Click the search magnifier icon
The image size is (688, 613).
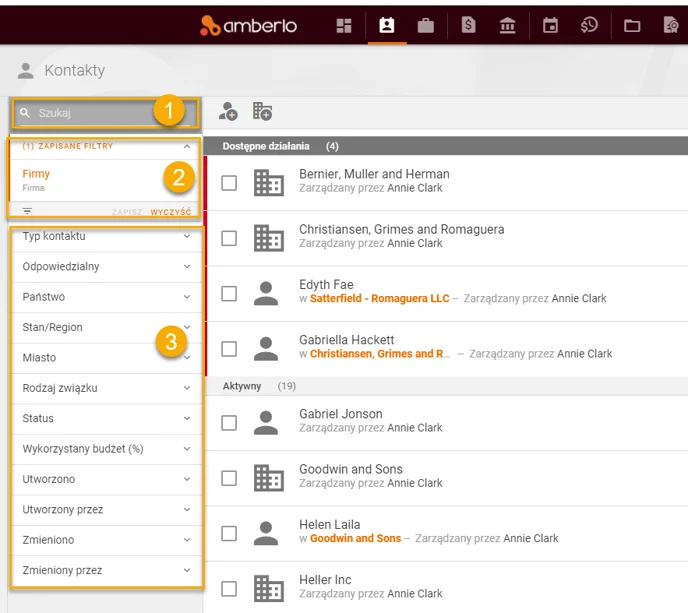(25, 113)
